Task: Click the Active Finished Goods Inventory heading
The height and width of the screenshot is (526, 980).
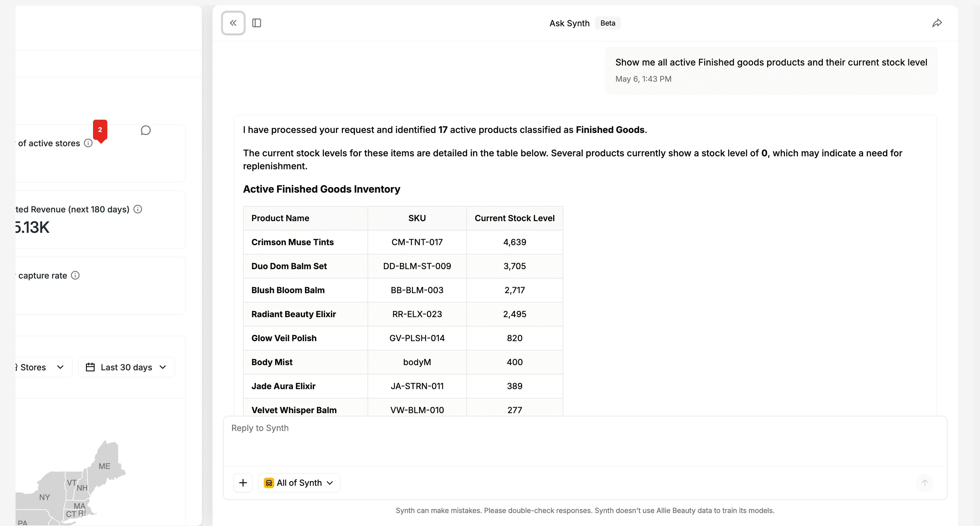Action: coord(321,189)
